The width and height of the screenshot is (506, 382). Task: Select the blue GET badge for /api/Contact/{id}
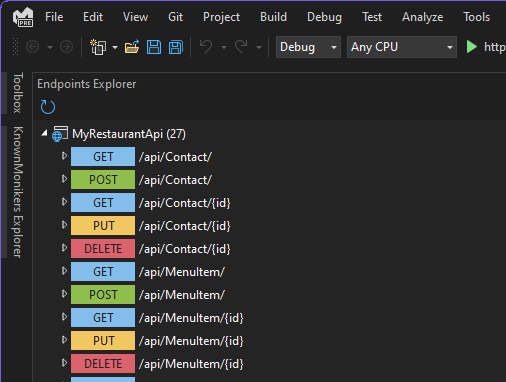[x=103, y=203]
